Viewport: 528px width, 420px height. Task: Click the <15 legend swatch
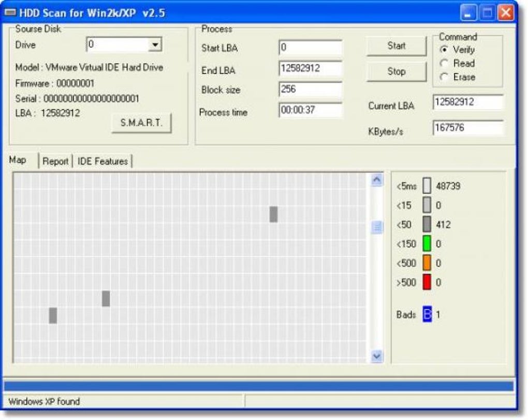point(427,205)
